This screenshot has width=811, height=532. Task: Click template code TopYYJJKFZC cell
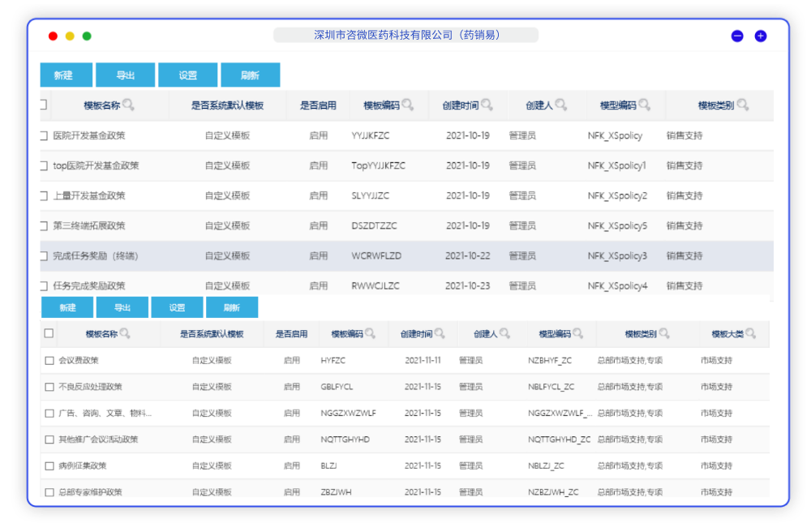378,166
